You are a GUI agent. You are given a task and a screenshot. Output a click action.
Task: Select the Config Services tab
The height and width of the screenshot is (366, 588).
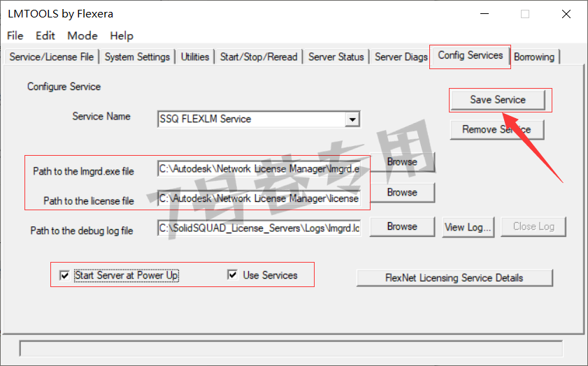click(471, 55)
